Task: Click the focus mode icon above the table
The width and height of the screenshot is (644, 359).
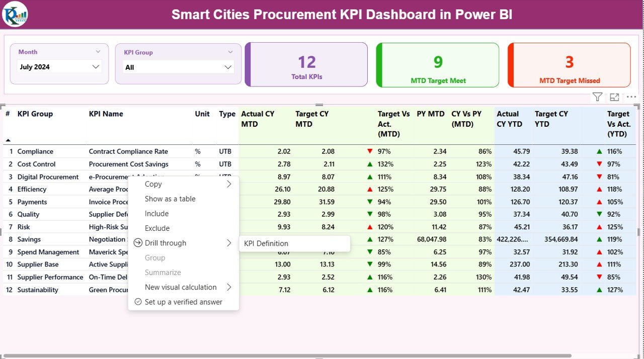Action: tap(614, 97)
